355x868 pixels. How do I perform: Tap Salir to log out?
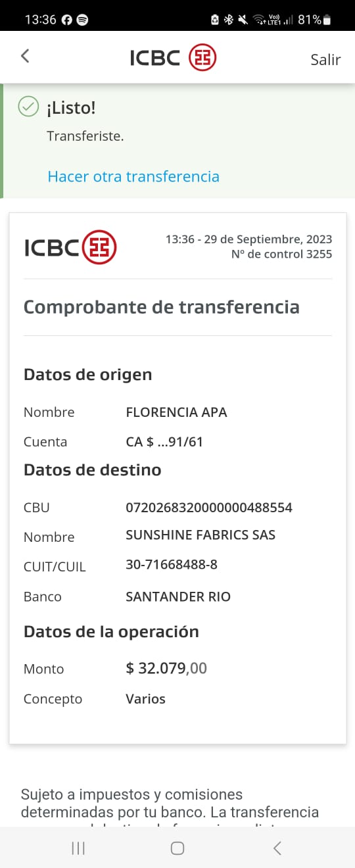click(x=325, y=59)
